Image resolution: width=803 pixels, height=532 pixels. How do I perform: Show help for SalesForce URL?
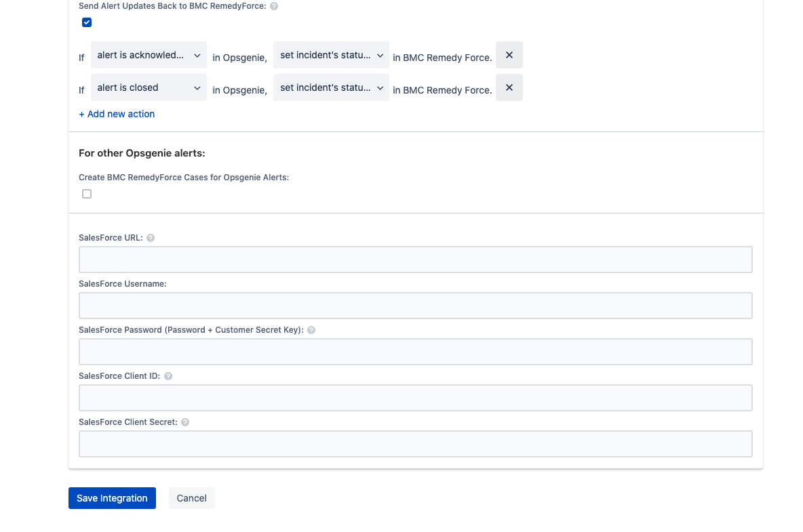[151, 238]
